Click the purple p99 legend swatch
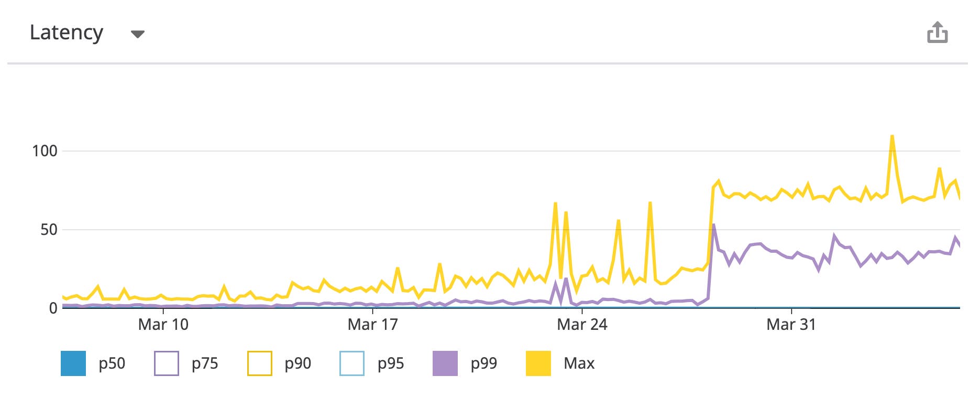 pos(445,362)
